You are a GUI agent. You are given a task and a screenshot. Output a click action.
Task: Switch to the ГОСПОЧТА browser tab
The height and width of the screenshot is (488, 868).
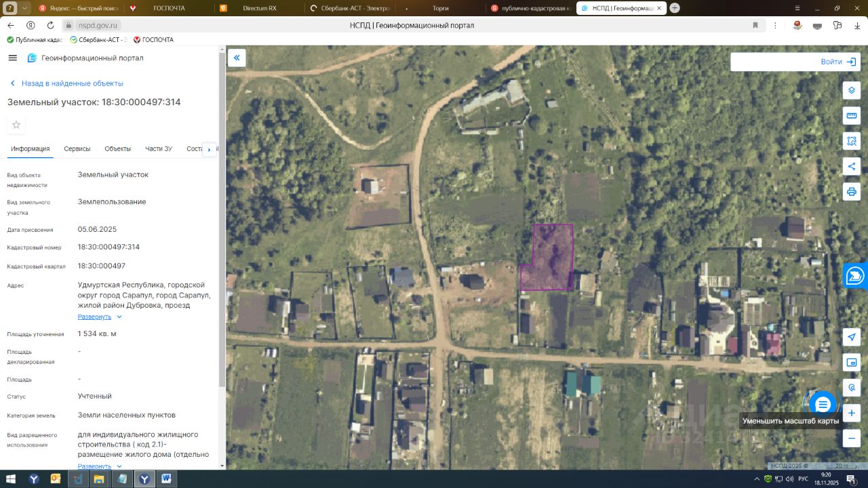click(169, 8)
